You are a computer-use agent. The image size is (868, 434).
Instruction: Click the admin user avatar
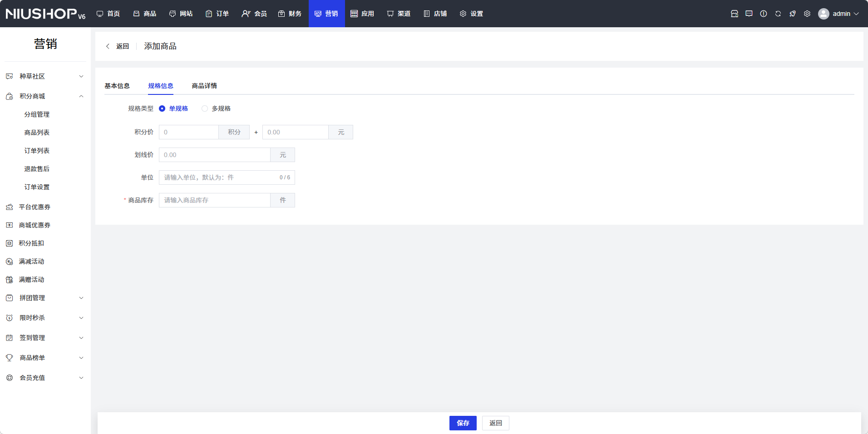point(824,14)
